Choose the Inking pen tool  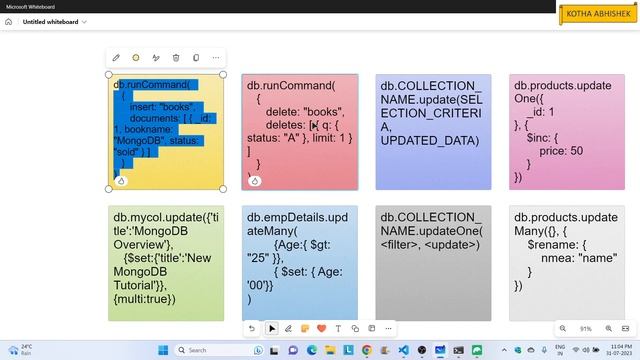288,329
